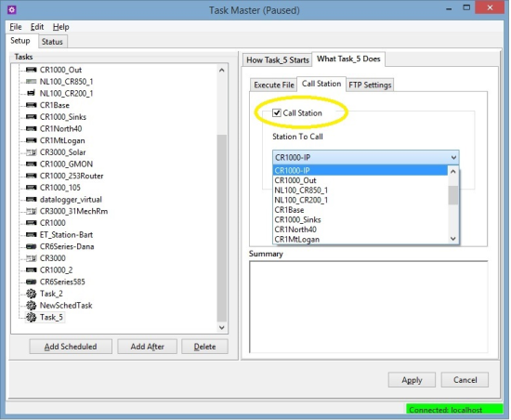Select the CR1000 tree item
Screen dimensions: 511x420
point(52,223)
